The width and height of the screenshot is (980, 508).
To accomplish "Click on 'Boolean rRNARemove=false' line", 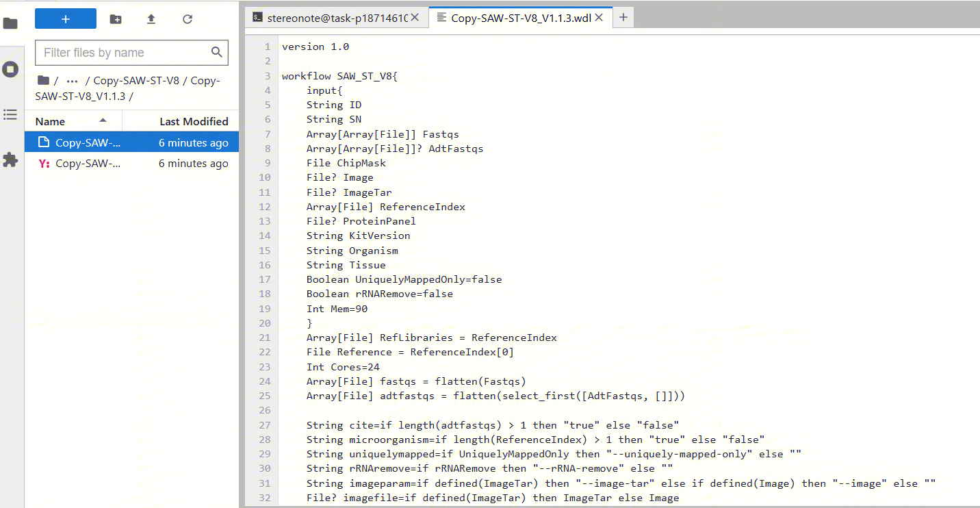I will click(380, 294).
